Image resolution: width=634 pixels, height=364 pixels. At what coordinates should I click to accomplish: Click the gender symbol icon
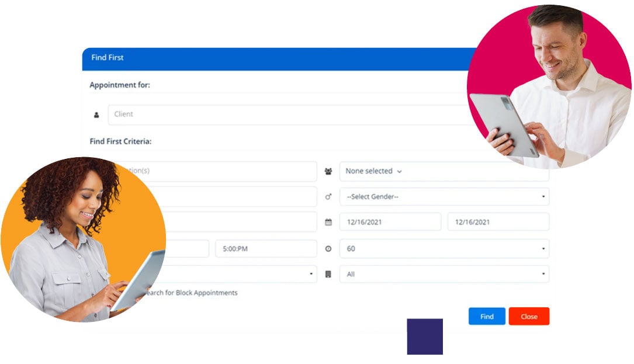pyautogui.click(x=328, y=197)
